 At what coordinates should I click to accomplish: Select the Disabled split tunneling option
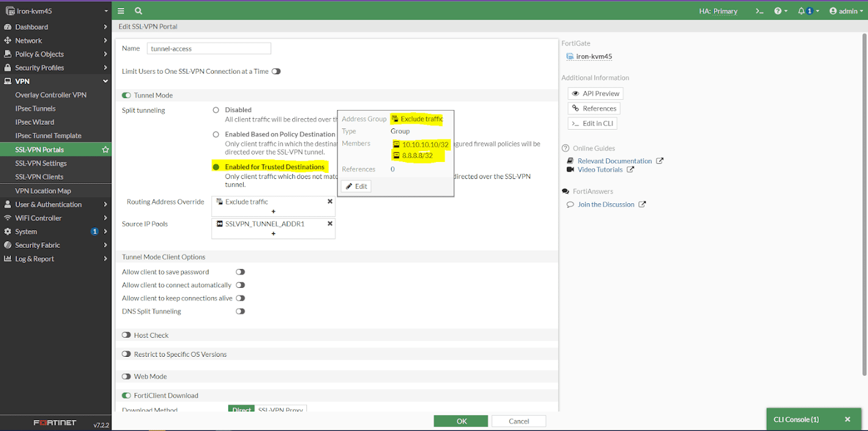point(216,110)
